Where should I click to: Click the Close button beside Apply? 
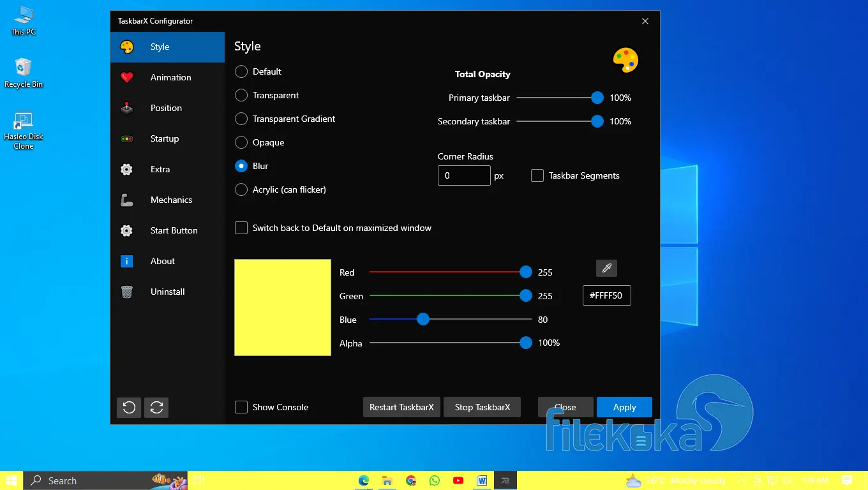click(x=565, y=407)
